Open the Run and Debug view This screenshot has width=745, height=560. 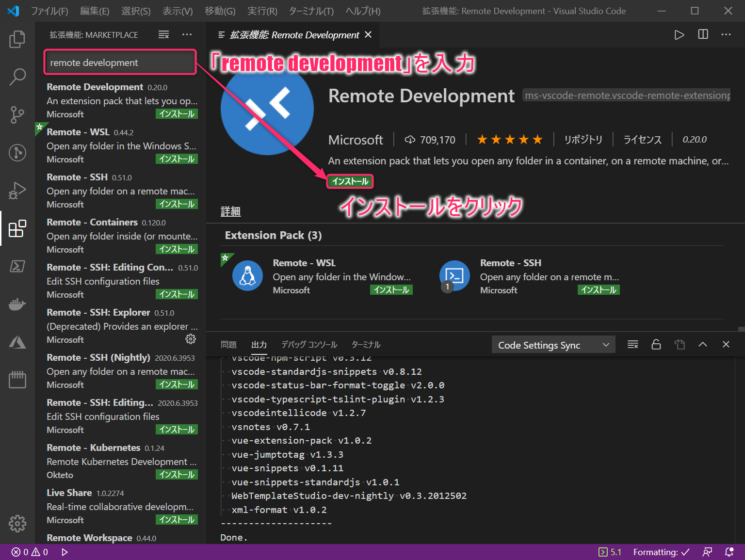click(17, 191)
